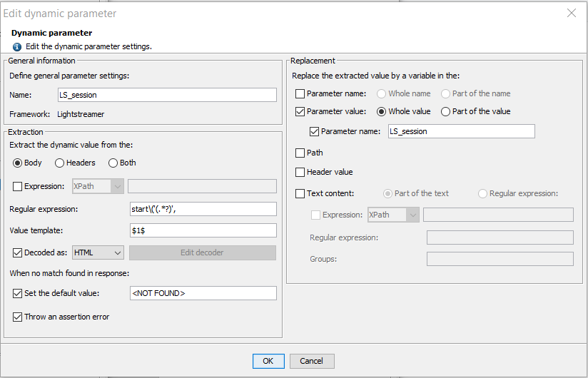Enable the extraction Expression checkbox
Viewport: 588px width, 378px height.
click(x=18, y=186)
